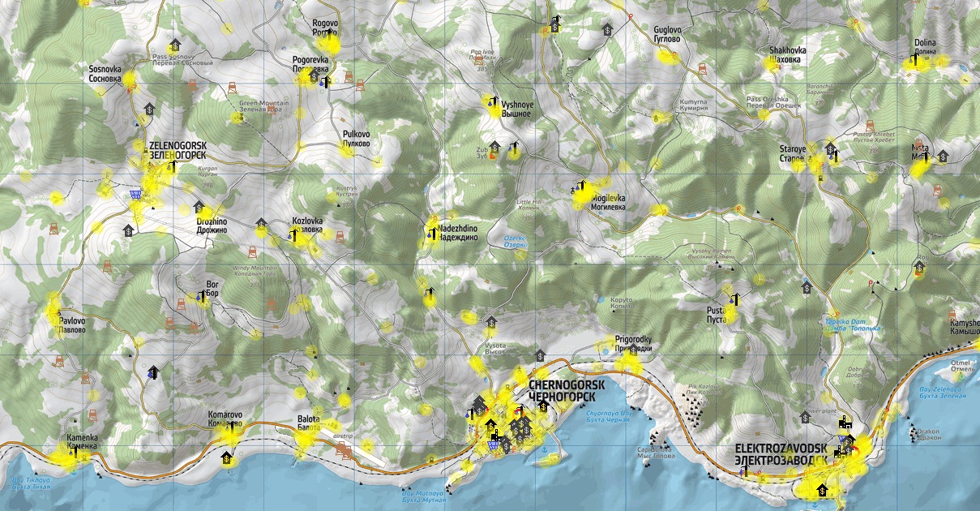Click the Komarovo village label

click(x=225, y=419)
